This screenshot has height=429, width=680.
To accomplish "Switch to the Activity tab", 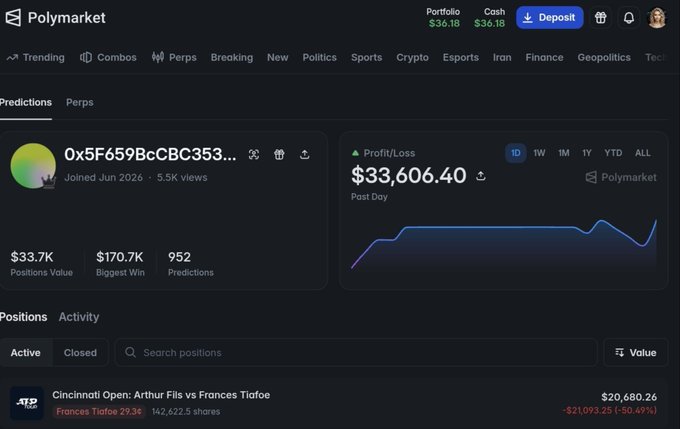I will coord(79,317).
